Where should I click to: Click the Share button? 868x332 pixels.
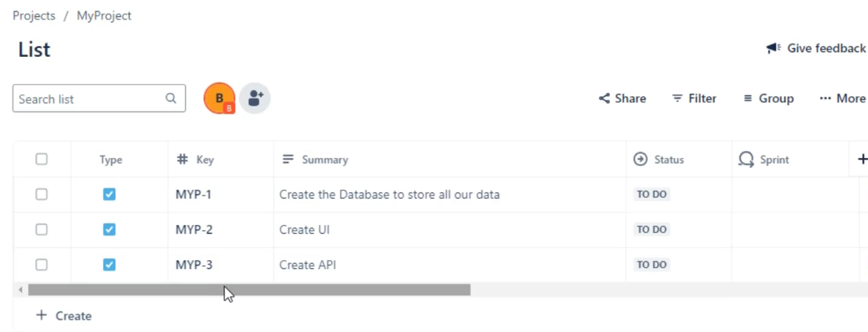[x=622, y=98]
